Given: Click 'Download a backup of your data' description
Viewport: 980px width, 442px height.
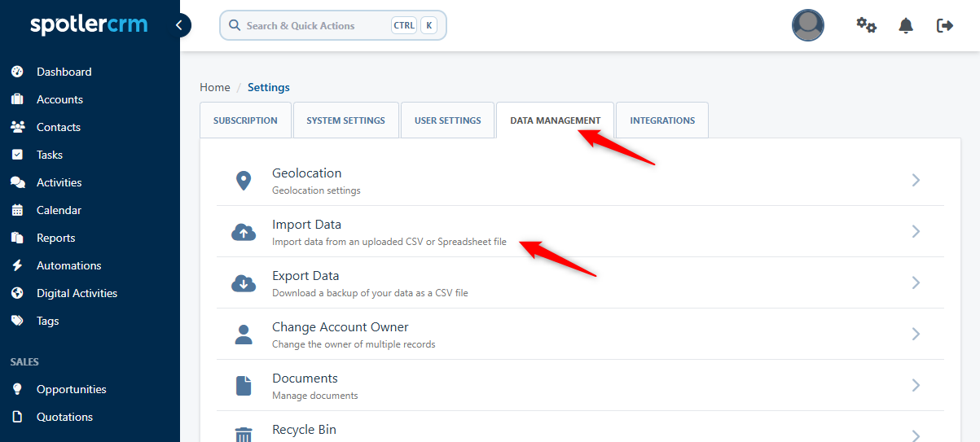Looking at the screenshot, I should coord(370,293).
